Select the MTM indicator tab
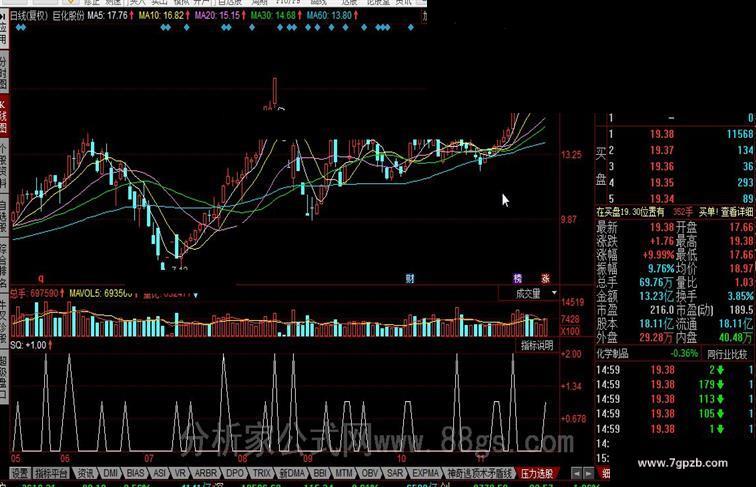 tap(344, 473)
